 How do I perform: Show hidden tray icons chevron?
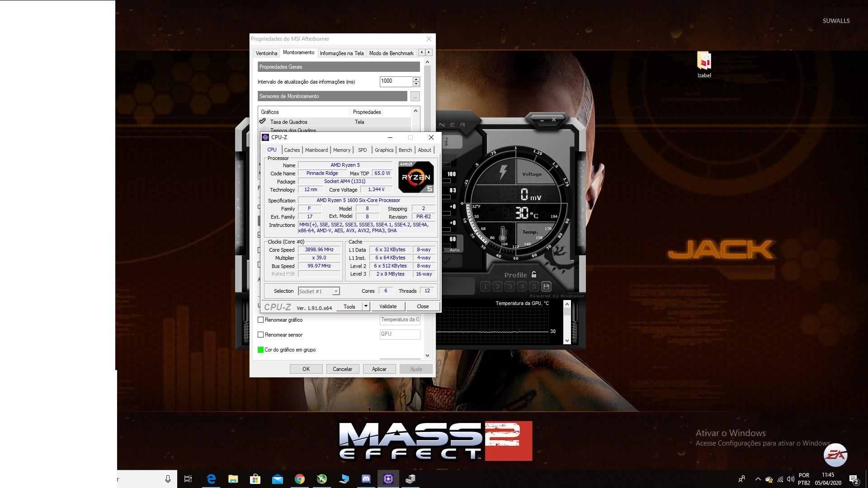coord(758,479)
